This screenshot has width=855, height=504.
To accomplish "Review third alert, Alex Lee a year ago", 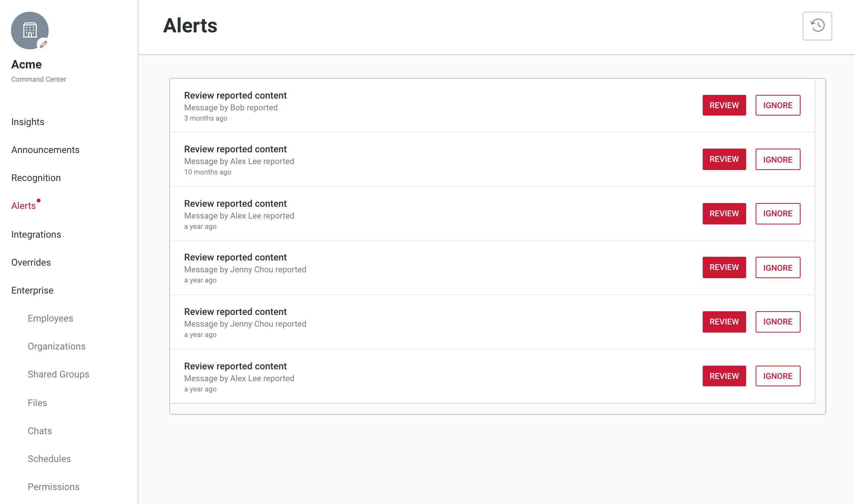I will click(724, 214).
